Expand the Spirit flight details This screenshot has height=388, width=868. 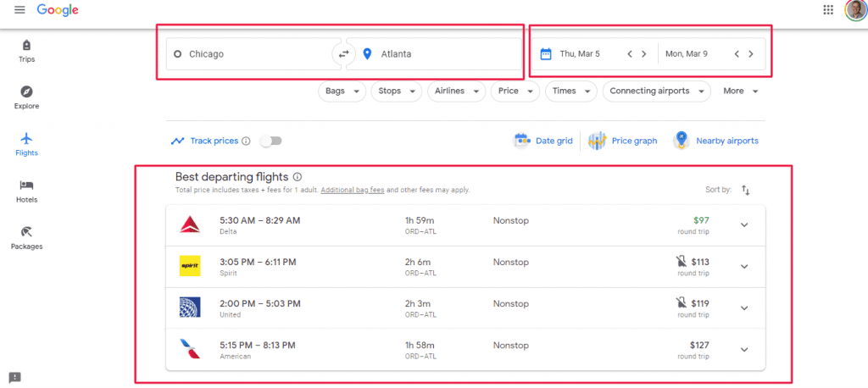744,266
